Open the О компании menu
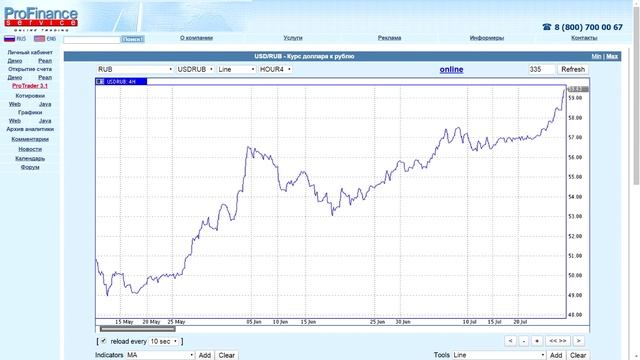Viewport: 640px width, 360px height. (x=196, y=38)
